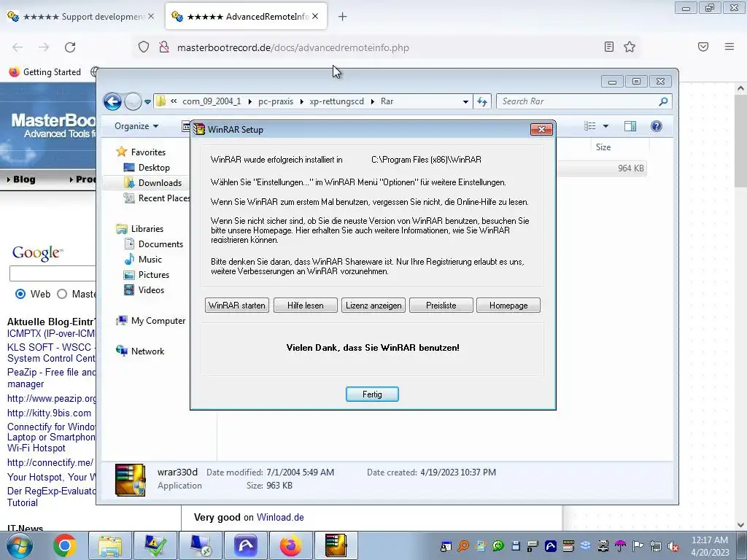Open http://kitty.9bis.com link

point(49,413)
